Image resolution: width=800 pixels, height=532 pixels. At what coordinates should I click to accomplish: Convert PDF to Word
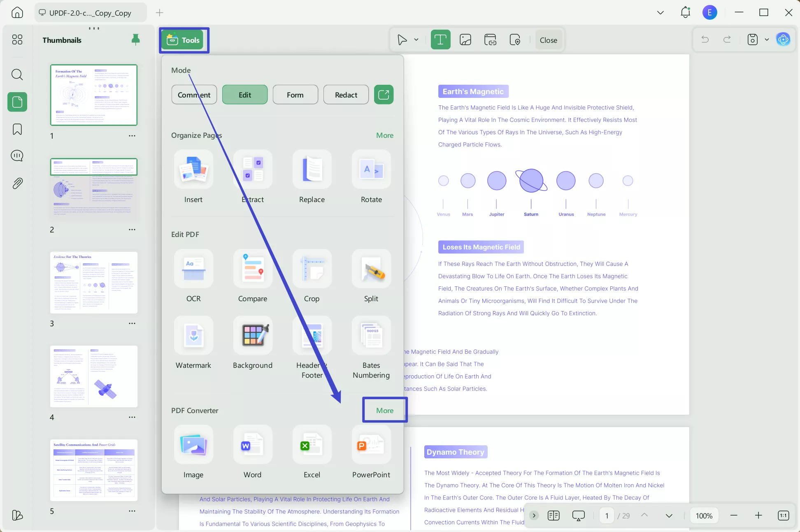252,445
